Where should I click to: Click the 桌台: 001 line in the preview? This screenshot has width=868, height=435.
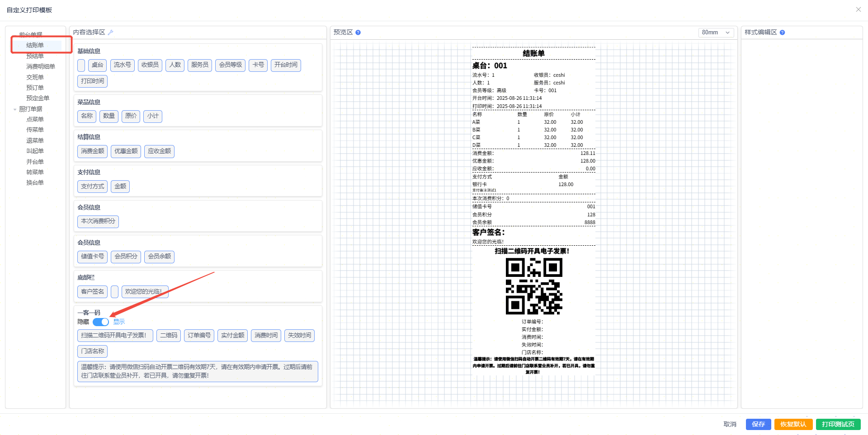[x=490, y=66]
